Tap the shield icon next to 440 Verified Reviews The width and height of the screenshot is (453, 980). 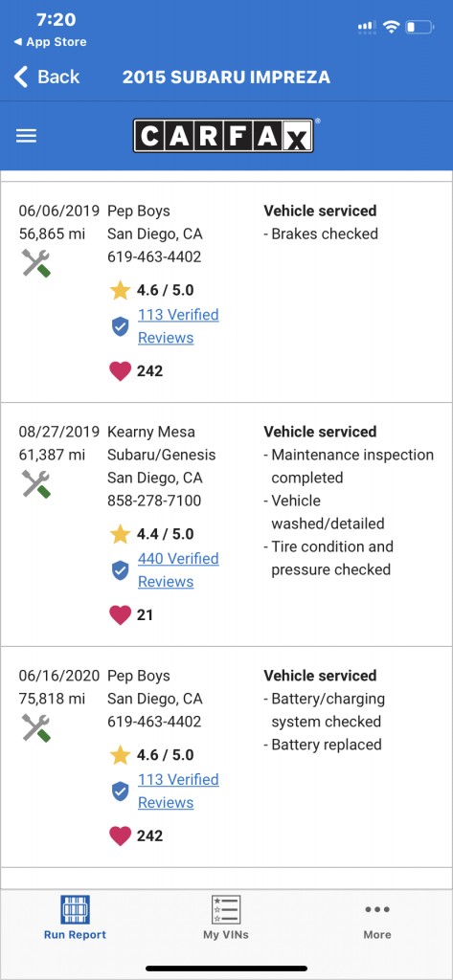pos(120,570)
